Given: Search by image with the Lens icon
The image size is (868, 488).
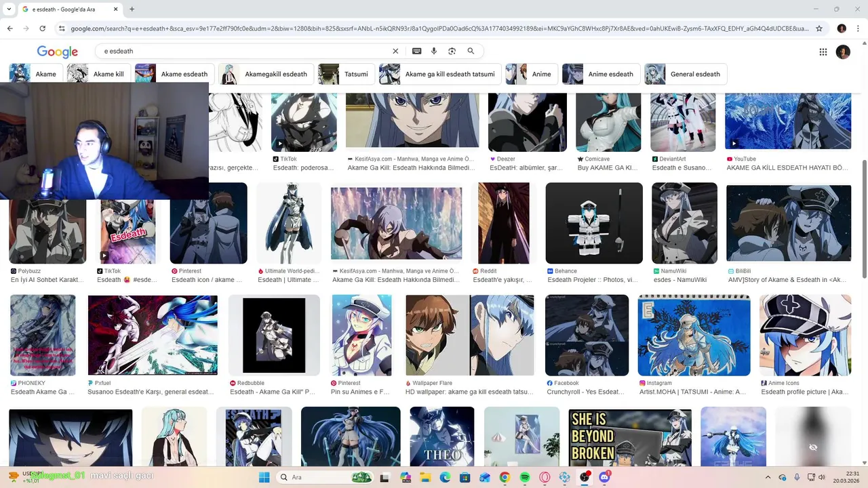Looking at the screenshot, I should point(452,51).
